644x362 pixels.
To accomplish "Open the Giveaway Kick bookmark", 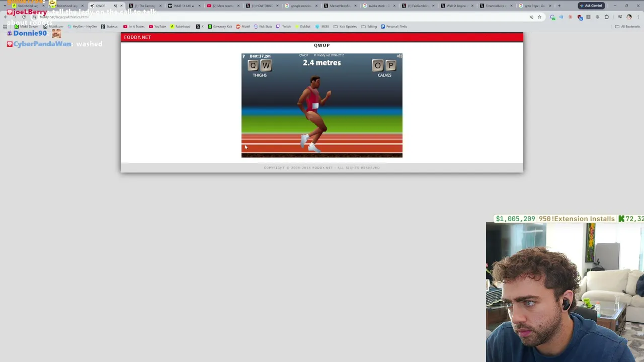I will coord(220,27).
